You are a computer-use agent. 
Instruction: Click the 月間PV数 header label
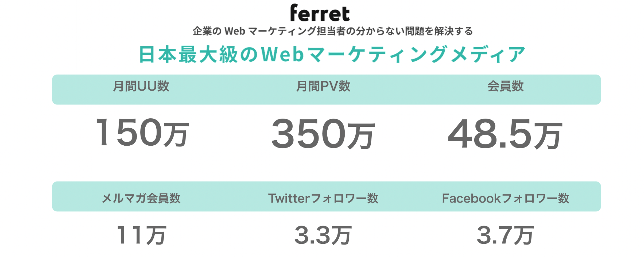click(x=323, y=86)
